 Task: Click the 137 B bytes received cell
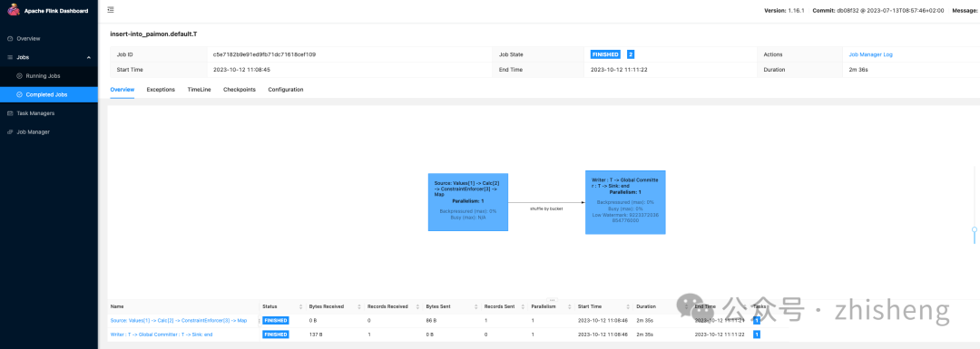pos(316,334)
